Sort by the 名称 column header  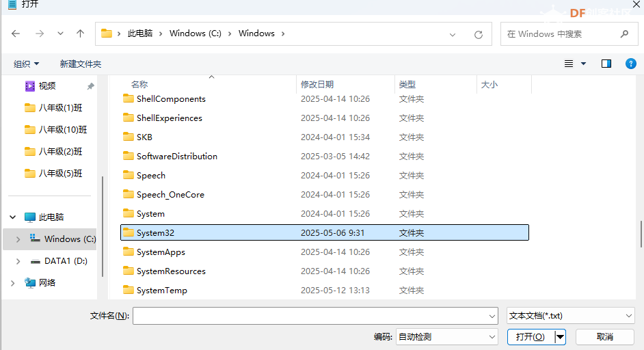coord(139,84)
